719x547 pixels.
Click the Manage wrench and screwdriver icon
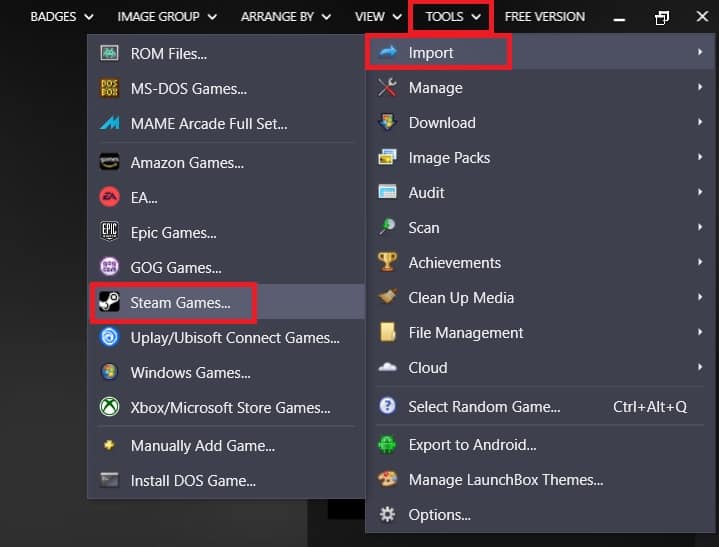(387, 87)
